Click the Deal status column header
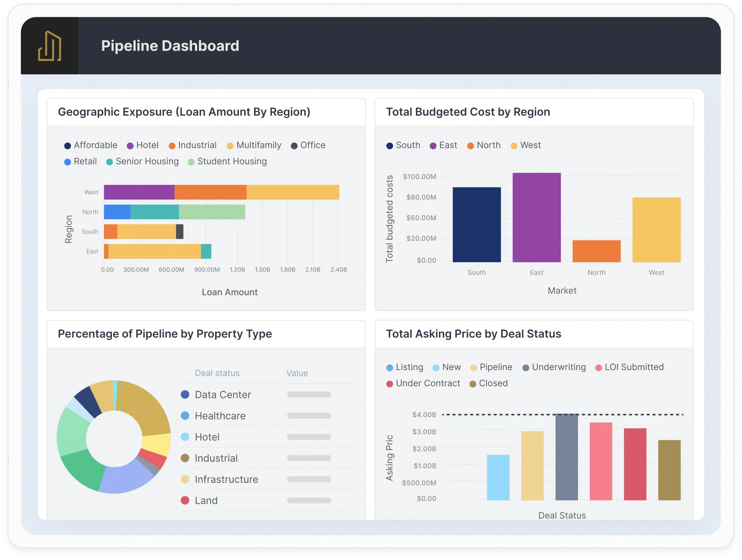The image size is (742, 560). pyautogui.click(x=217, y=373)
